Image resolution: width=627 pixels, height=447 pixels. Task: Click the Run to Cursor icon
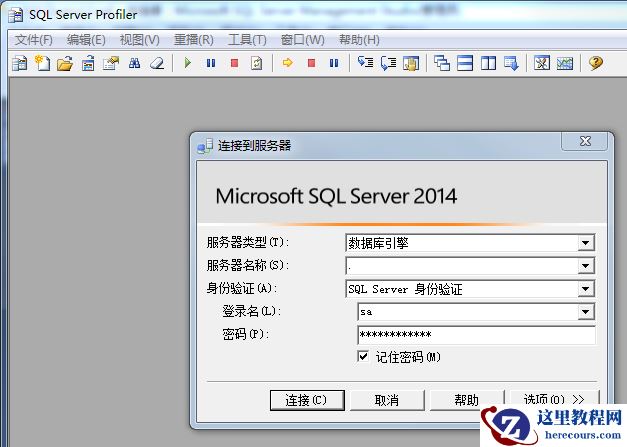point(388,63)
